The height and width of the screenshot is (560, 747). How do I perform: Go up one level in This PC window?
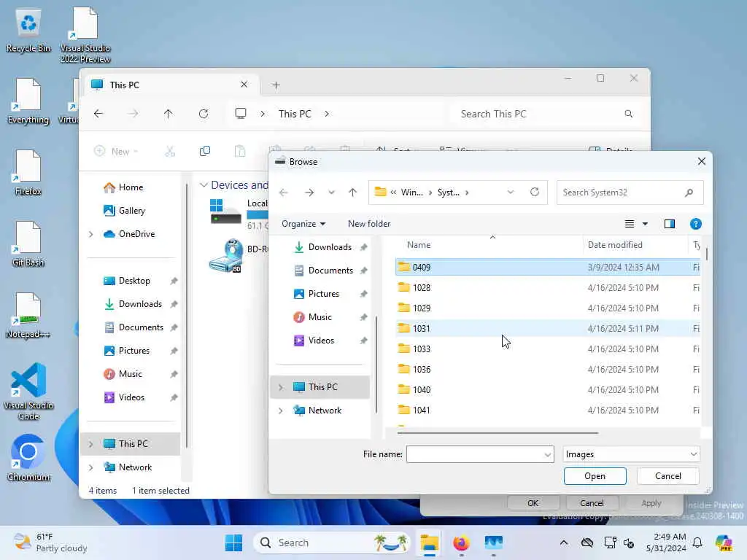[169, 114]
